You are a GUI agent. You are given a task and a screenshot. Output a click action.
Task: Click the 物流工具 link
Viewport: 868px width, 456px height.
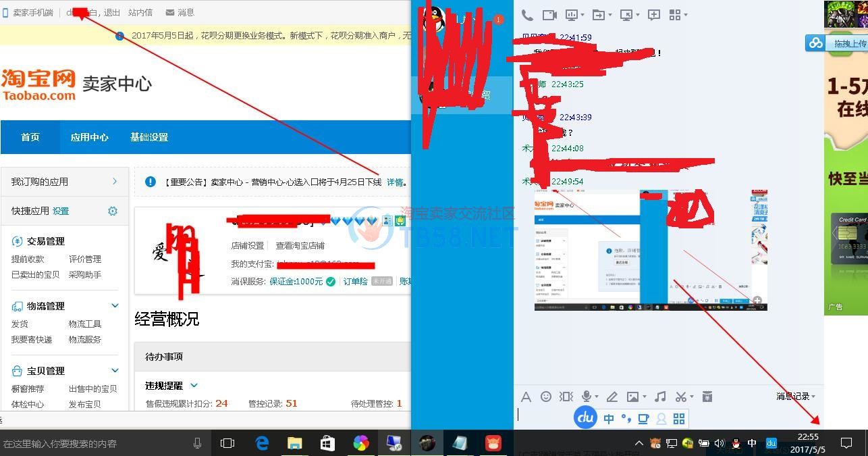85,324
